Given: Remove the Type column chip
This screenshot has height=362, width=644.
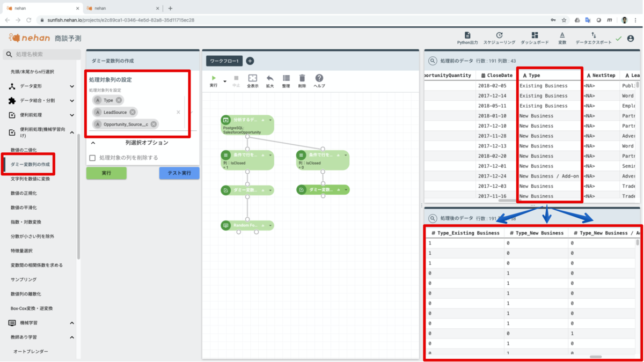Looking at the screenshot, I should click(119, 100).
